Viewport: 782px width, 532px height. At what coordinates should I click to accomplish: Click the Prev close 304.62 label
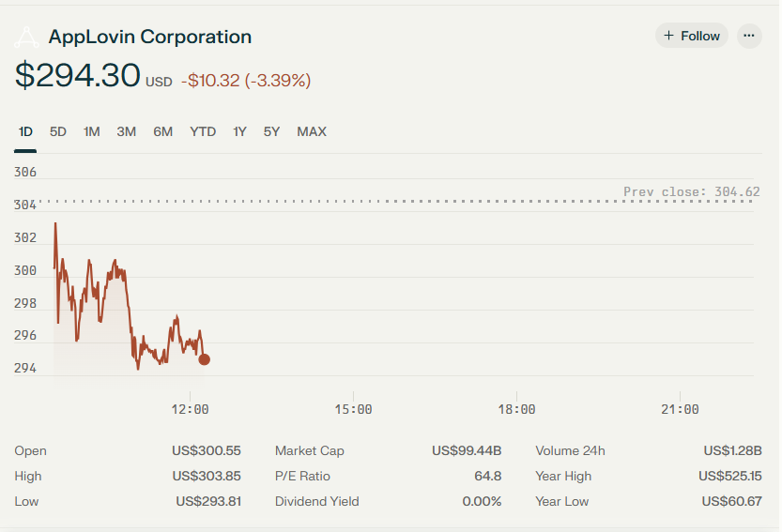[x=691, y=192]
